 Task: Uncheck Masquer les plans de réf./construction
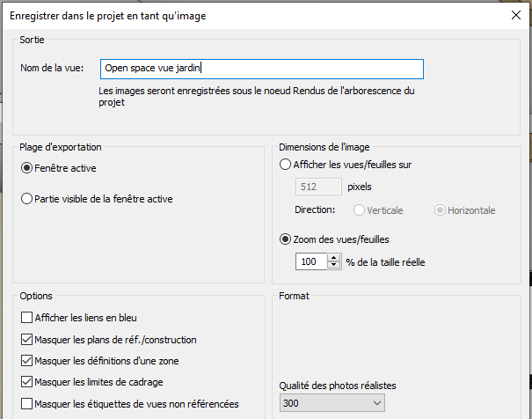[x=26, y=339]
